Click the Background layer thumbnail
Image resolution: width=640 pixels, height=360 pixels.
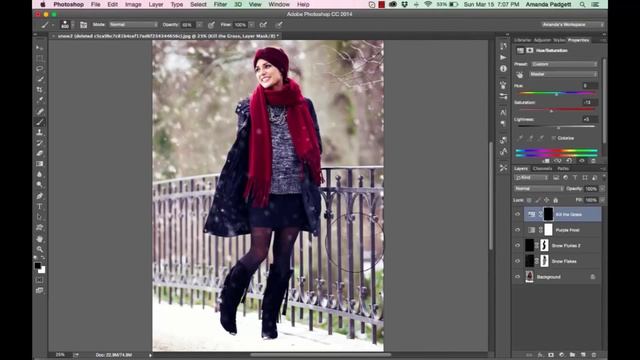point(529,276)
